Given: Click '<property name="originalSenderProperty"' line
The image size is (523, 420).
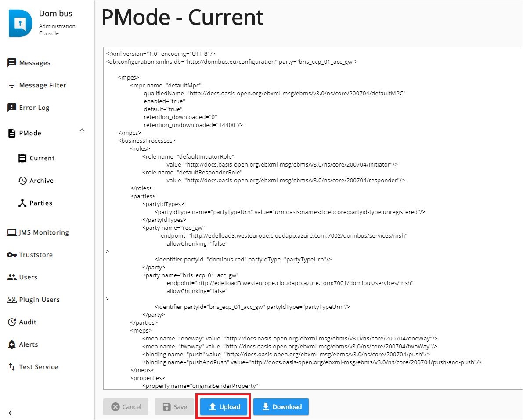Looking at the screenshot, I should (200, 386).
